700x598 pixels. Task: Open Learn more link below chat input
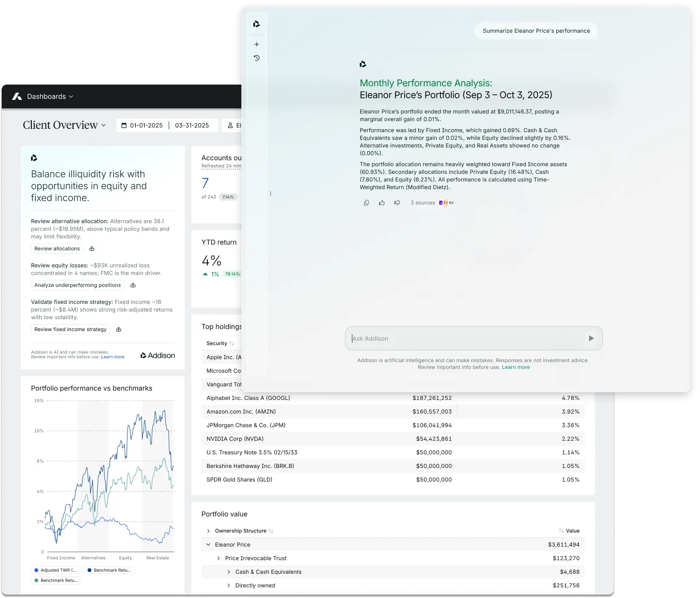(x=516, y=367)
